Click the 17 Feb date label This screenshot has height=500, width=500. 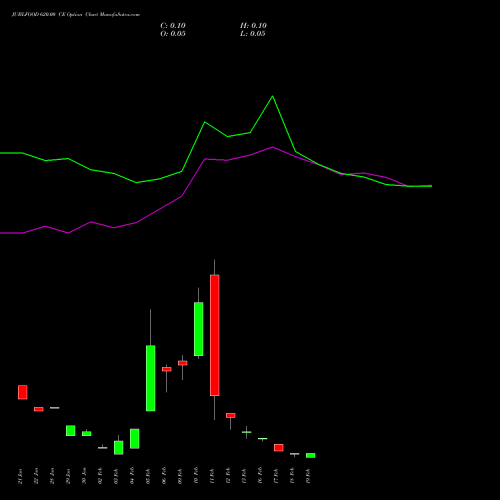[276, 476]
